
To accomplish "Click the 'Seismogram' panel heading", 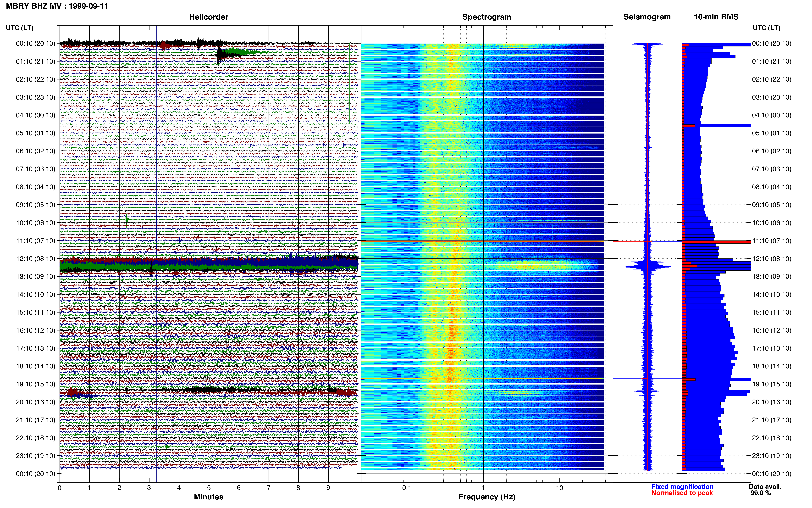I will [647, 17].
